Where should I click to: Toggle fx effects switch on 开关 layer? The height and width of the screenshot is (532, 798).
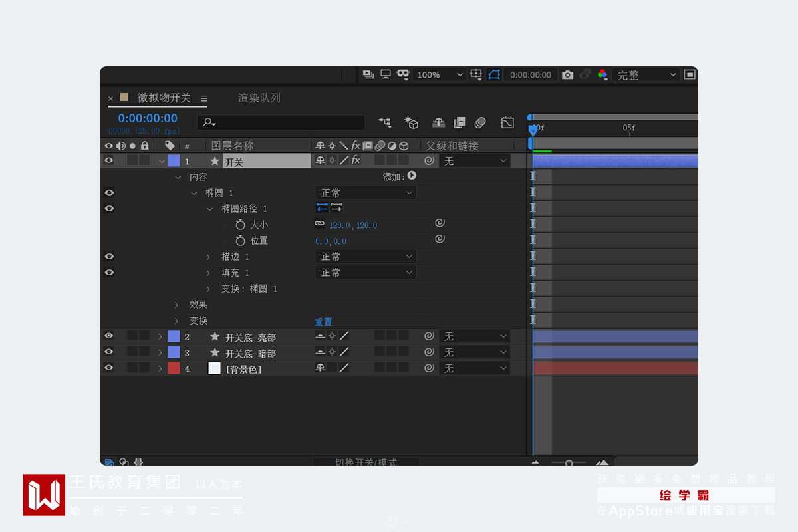(356, 160)
